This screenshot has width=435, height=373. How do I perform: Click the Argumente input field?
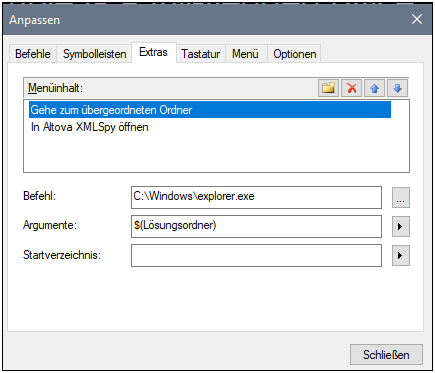pyautogui.click(x=256, y=226)
